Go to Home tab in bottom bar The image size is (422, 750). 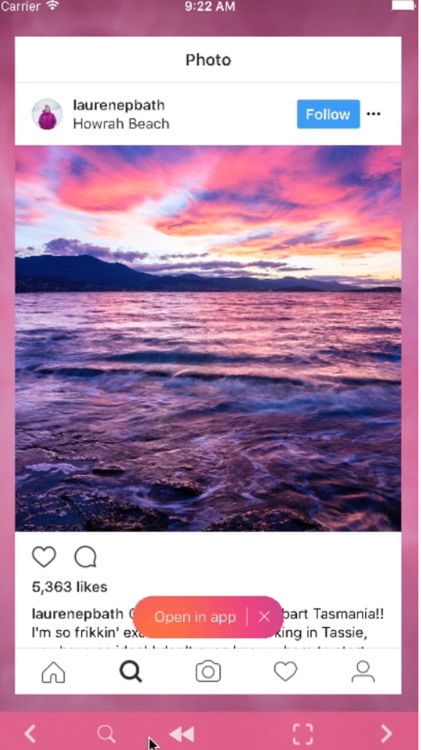tap(53, 672)
